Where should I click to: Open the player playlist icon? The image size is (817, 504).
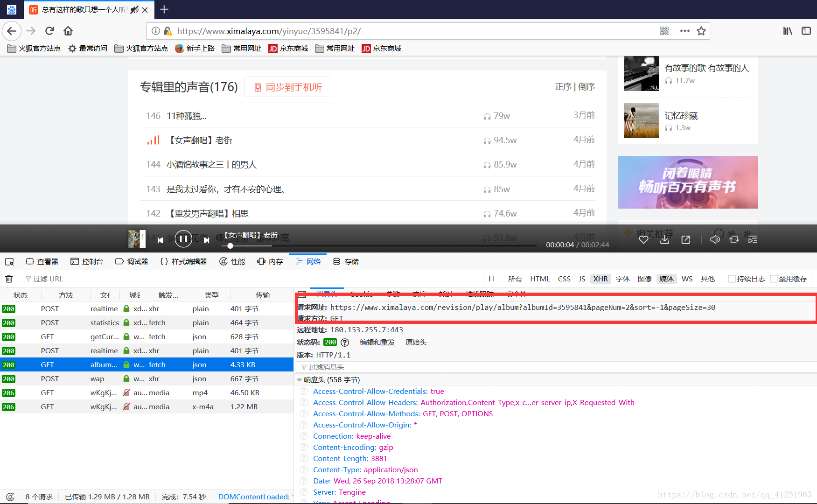753,239
